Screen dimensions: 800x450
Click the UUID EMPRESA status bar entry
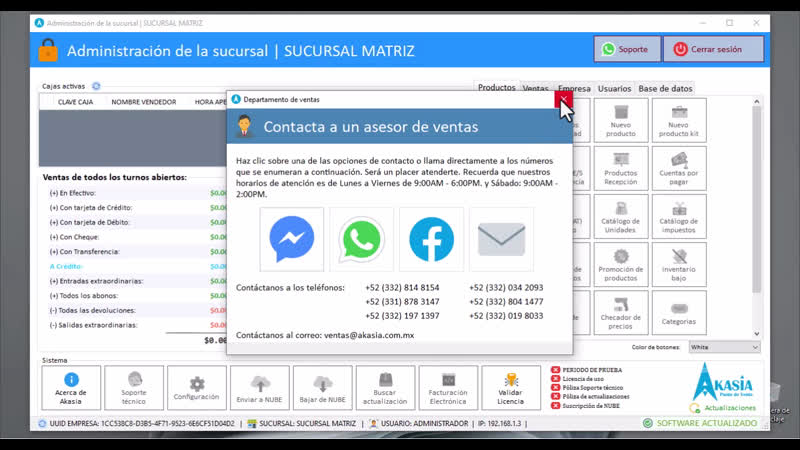point(137,423)
